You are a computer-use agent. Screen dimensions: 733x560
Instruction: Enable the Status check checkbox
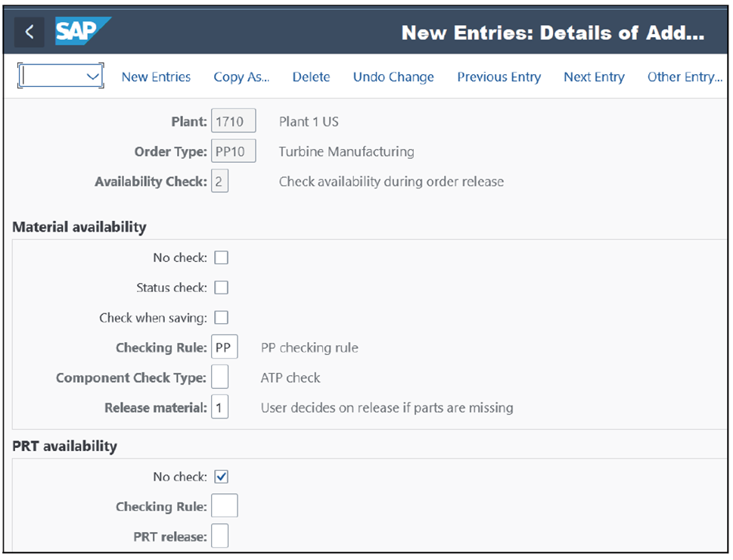tap(220, 288)
